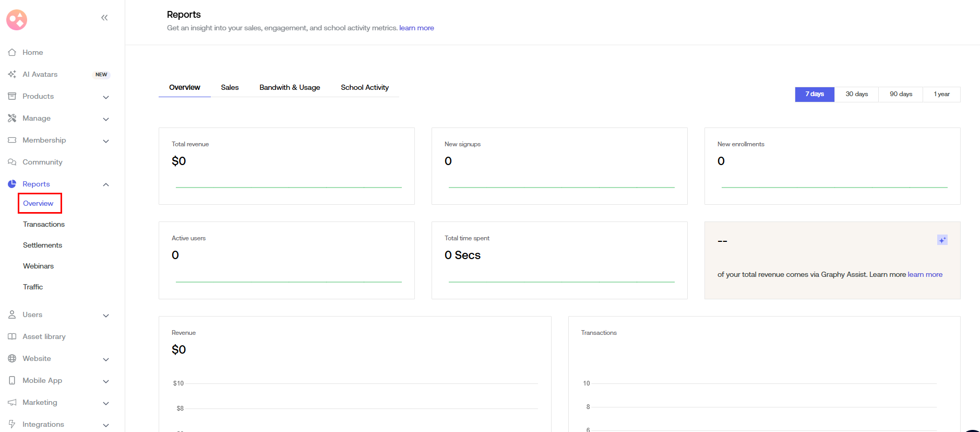Collapse the sidebar with double-chevron icon
This screenshot has width=980, height=432.
[104, 18]
